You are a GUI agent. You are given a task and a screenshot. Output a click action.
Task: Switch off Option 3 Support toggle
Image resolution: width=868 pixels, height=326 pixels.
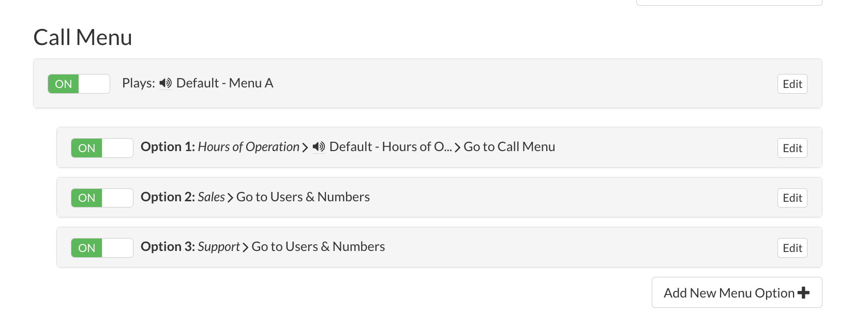[x=102, y=248]
